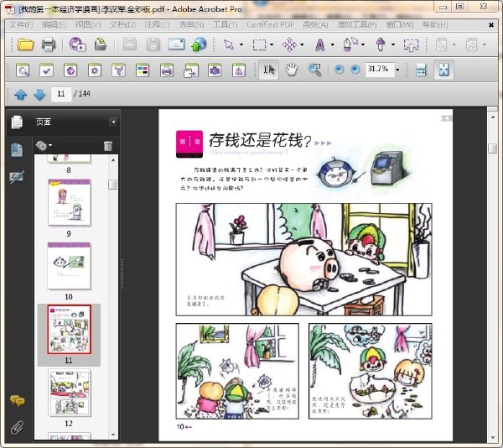
Task: Open the pages panel gear options dropdown
Action: pos(44,145)
